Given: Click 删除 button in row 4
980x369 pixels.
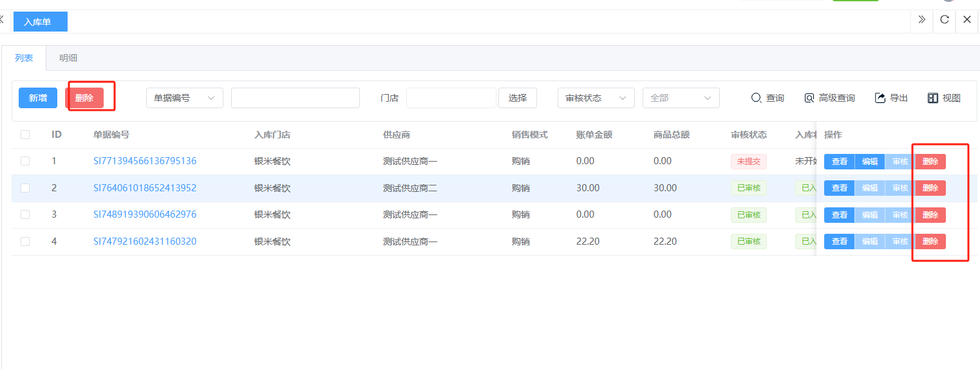Looking at the screenshot, I should 930,241.
